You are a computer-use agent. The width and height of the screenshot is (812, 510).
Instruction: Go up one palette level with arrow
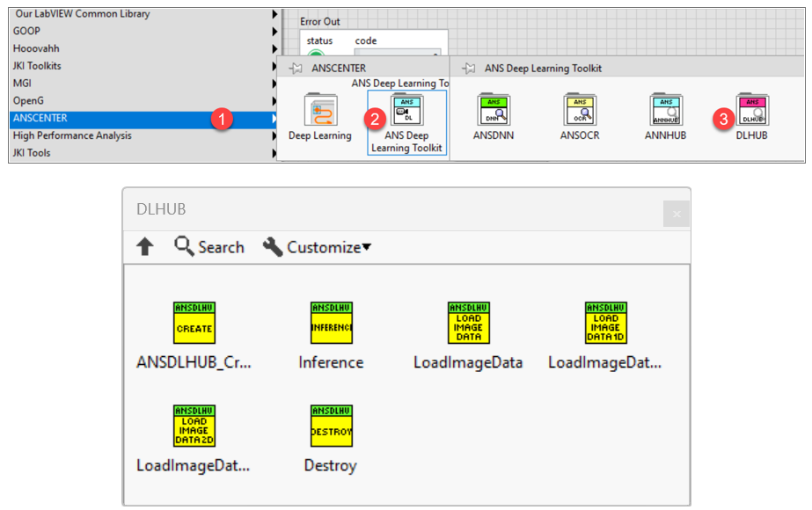pyautogui.click(x=145, y=247)
